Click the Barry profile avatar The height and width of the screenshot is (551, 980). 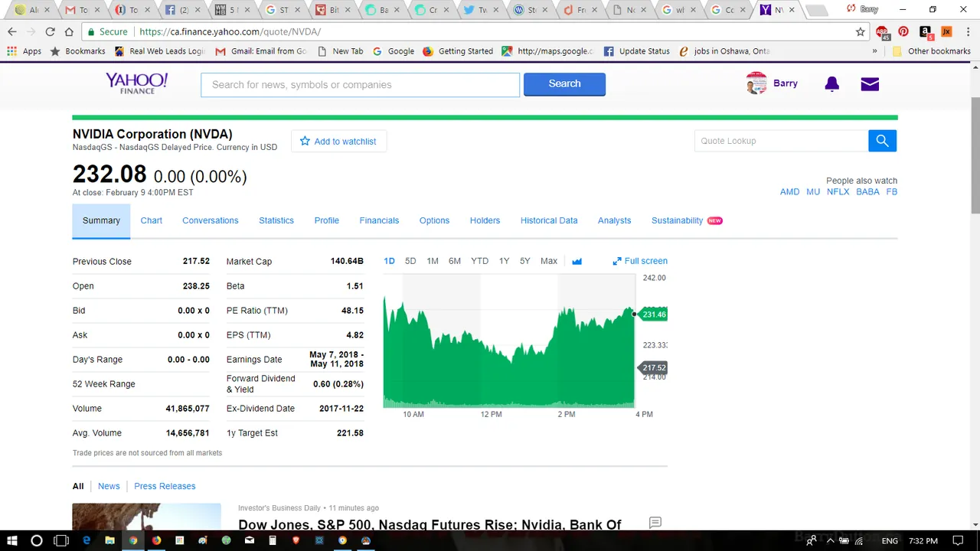coord(756,83)
